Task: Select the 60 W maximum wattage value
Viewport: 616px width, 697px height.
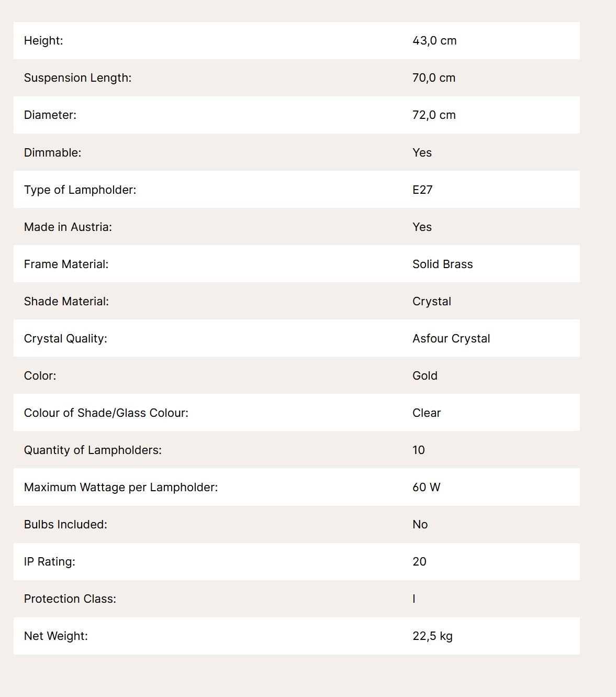Action: point(427,487)
